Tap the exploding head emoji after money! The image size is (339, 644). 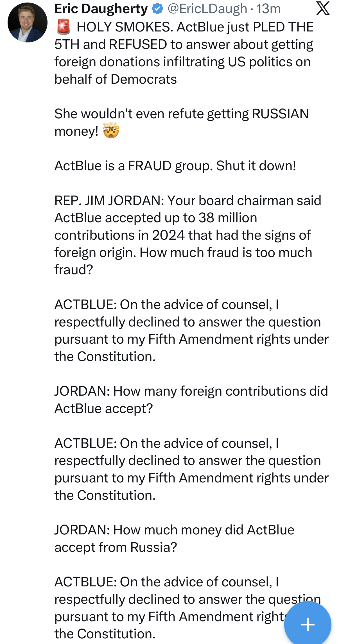point(111,131)
